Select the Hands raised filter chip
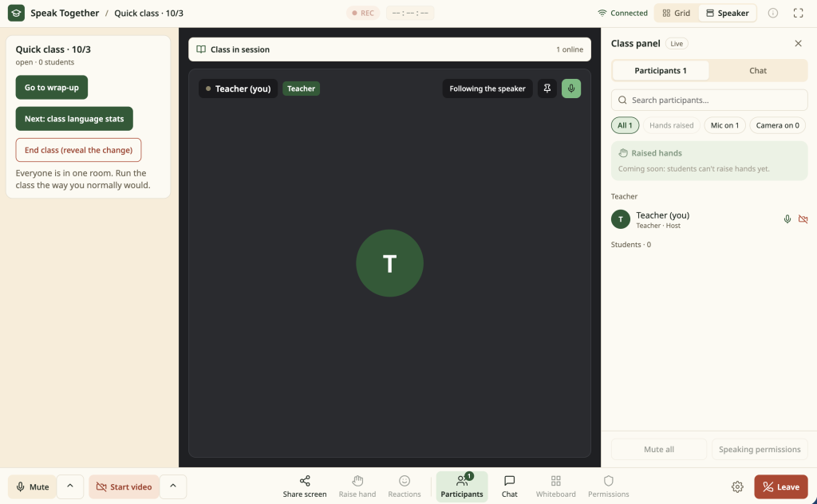This screenshot has height=504, width=817. [x=671, y=125]
